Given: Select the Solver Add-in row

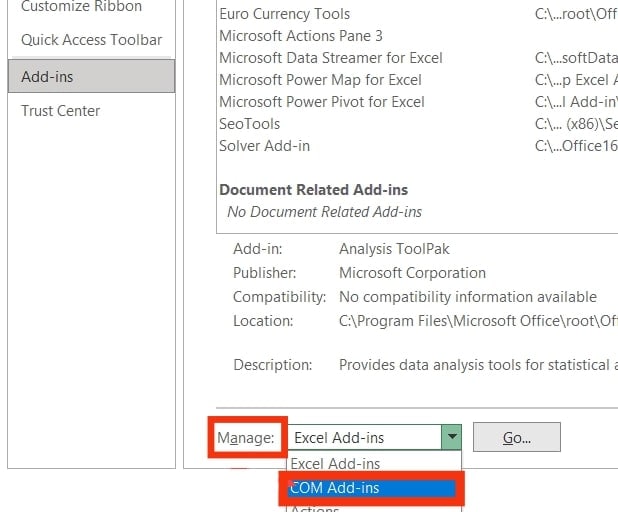Looking at the screenshot, I should point(418,146).
